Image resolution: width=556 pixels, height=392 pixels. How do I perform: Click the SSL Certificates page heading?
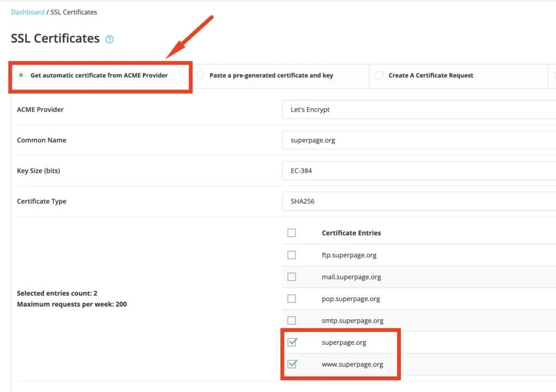tap(55, 39)
